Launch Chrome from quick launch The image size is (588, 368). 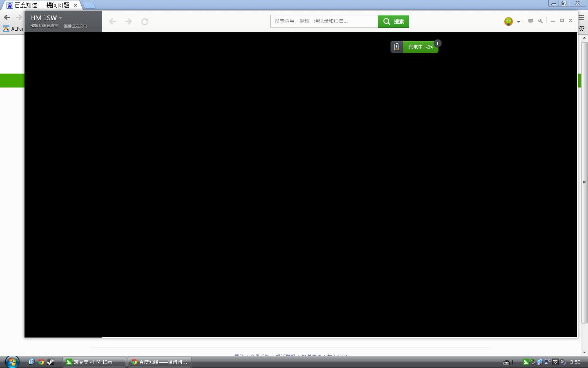(x=41, y=362)
